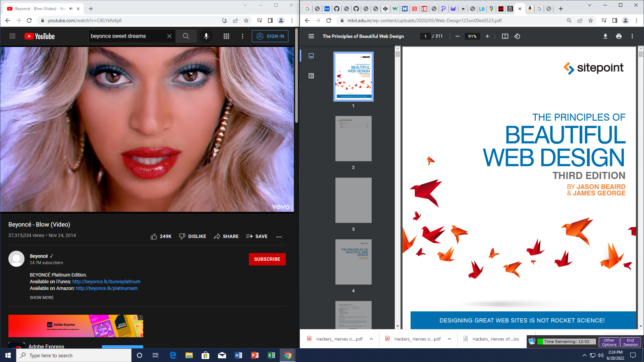Expand options for first Hackers_Heroes pdf download
644x362 pixels.
click(371, 339)
